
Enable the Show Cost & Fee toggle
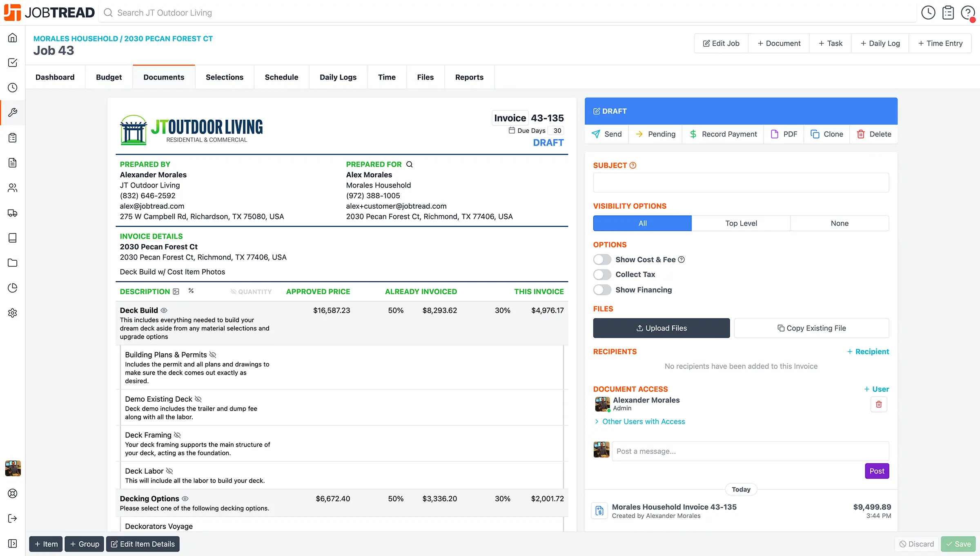point(602,259)
